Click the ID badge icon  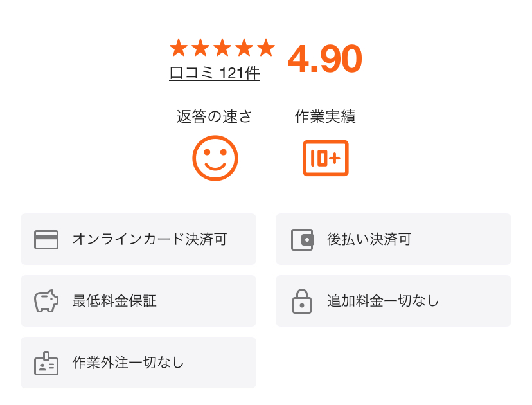tap(46, 363)
